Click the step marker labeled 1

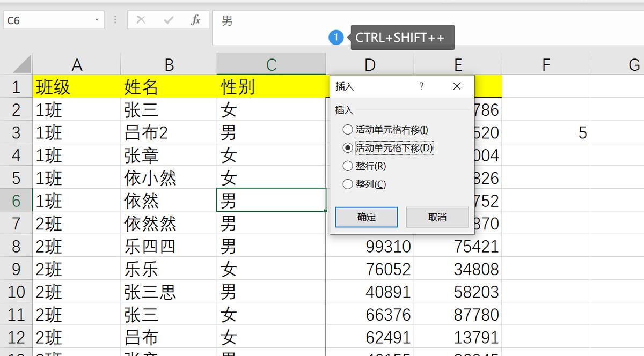336,38
